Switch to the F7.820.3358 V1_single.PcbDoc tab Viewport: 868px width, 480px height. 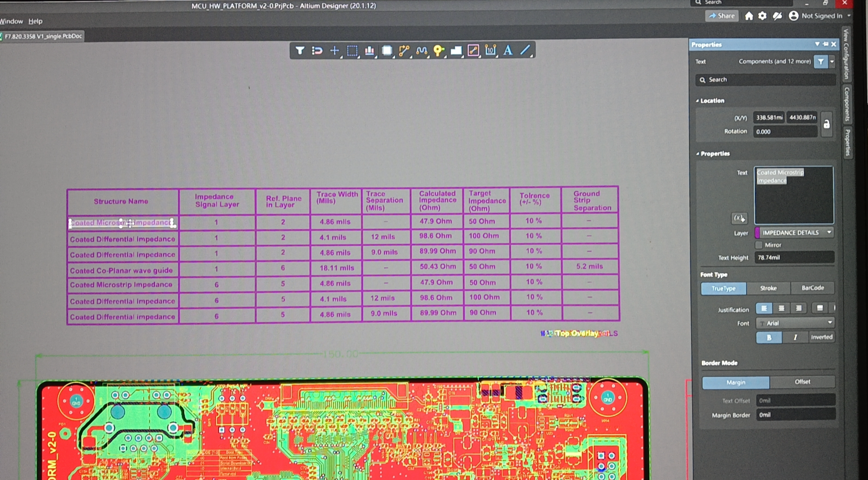coord(43,36)
